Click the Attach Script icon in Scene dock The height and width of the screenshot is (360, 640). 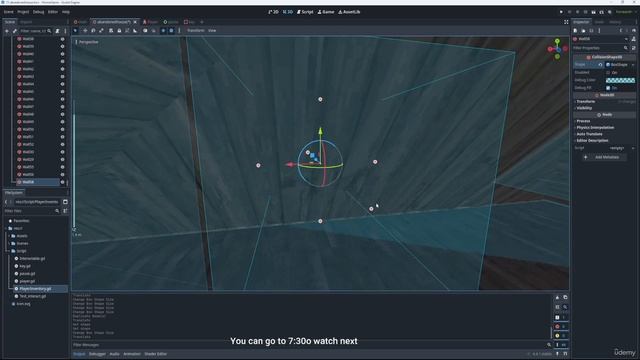[58, 31]
